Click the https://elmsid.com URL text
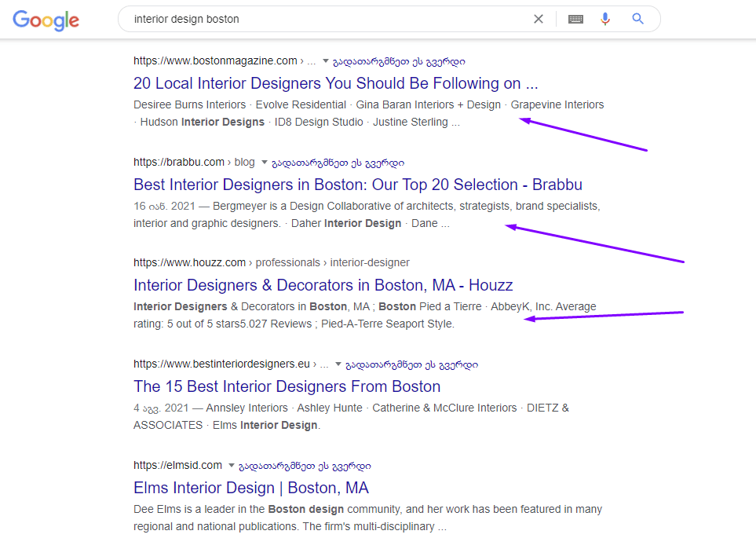 177,465
